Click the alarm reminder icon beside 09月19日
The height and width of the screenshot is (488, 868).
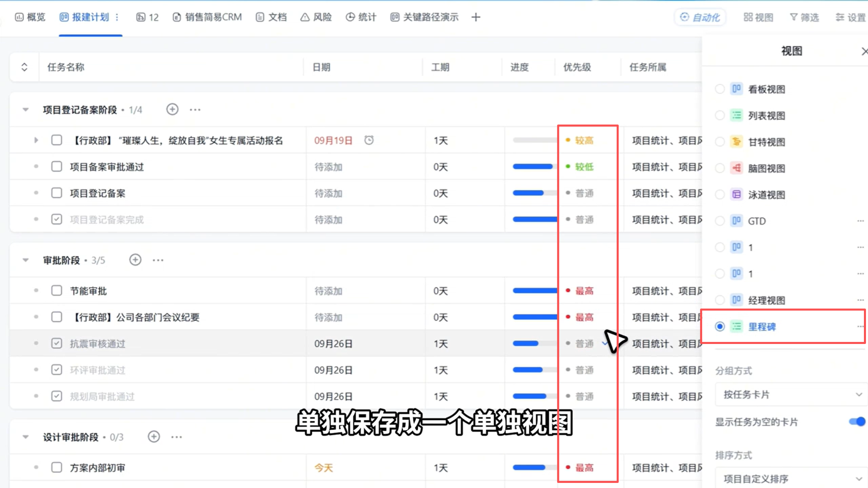(x=369, y=140)
